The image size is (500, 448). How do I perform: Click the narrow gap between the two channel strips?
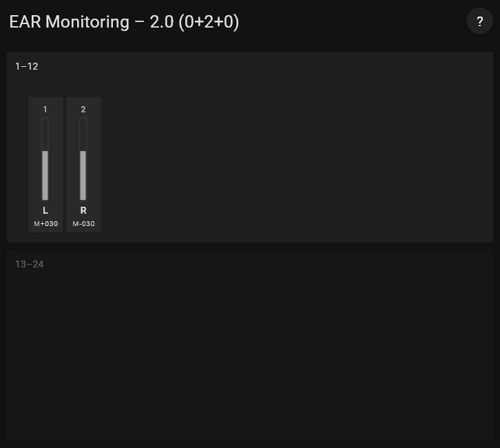(x=65, y=165)
